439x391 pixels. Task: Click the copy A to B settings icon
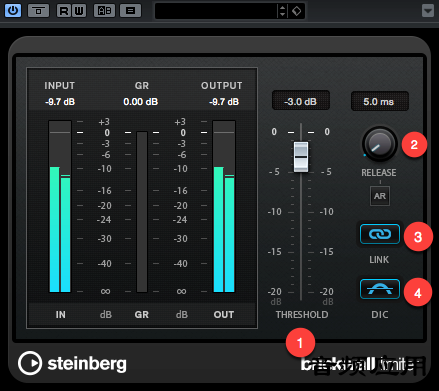[130, 11]
